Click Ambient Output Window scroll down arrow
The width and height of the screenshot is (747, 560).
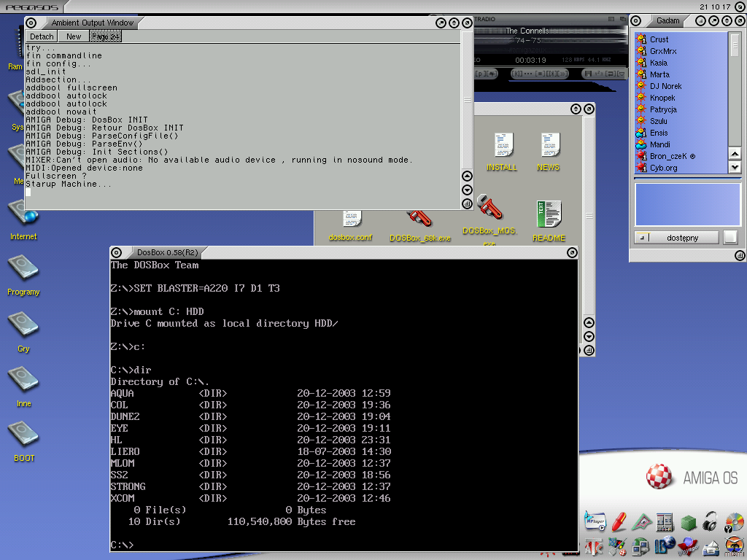[x=468, y=190]
